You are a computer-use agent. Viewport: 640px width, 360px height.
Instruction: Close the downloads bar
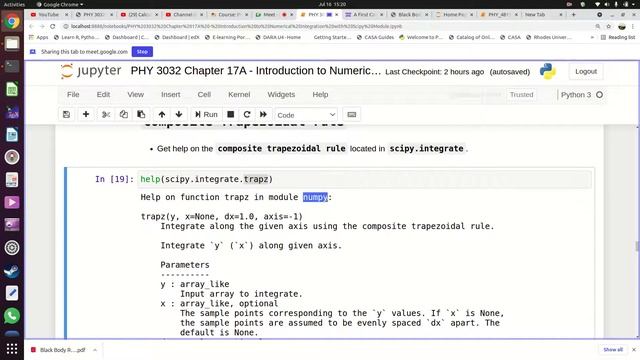(633, 350)
